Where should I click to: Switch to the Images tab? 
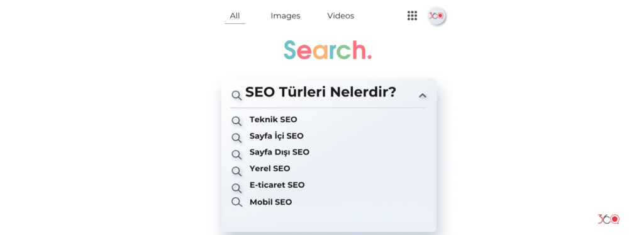click(x=286, y=16)
